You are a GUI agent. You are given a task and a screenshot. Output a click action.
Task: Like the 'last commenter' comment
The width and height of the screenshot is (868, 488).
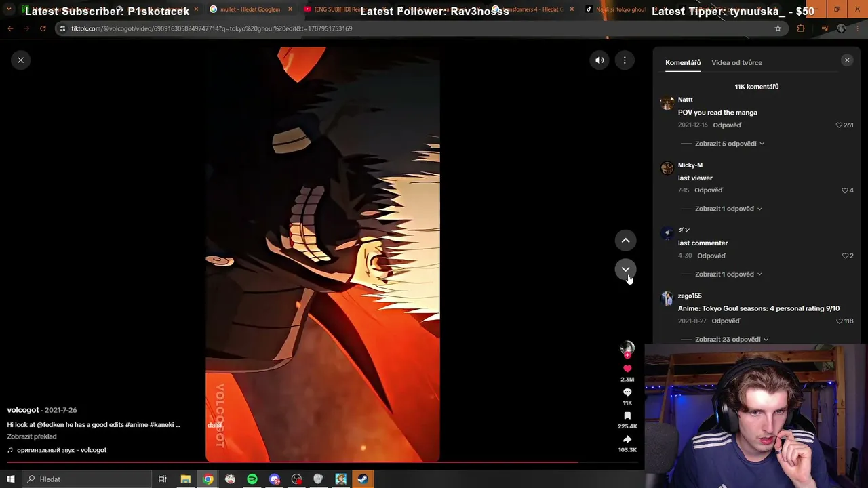tap(845, 256)
